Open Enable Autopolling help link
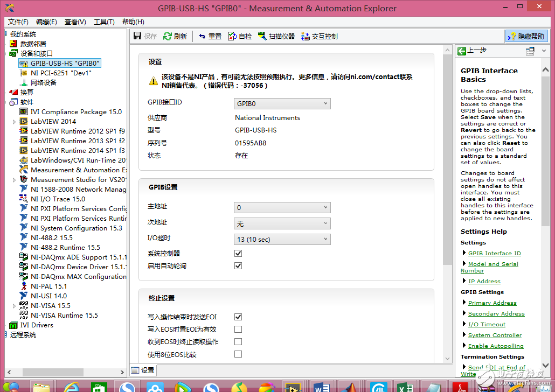 [496, 346]
